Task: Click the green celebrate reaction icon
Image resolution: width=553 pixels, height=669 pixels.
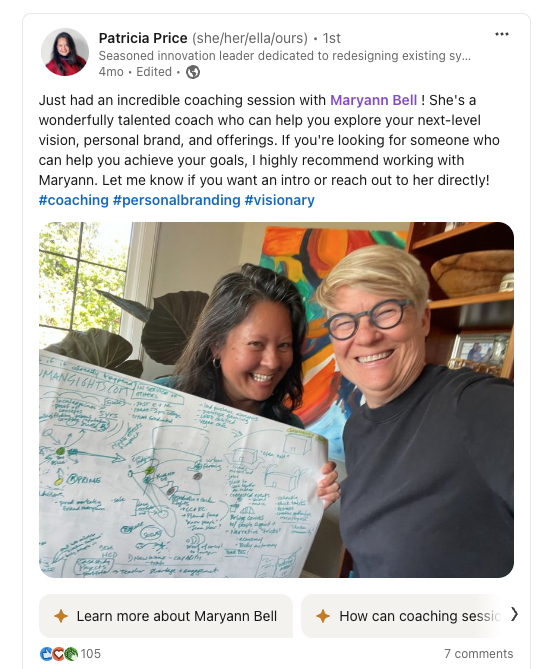Action: click(71, 654)
